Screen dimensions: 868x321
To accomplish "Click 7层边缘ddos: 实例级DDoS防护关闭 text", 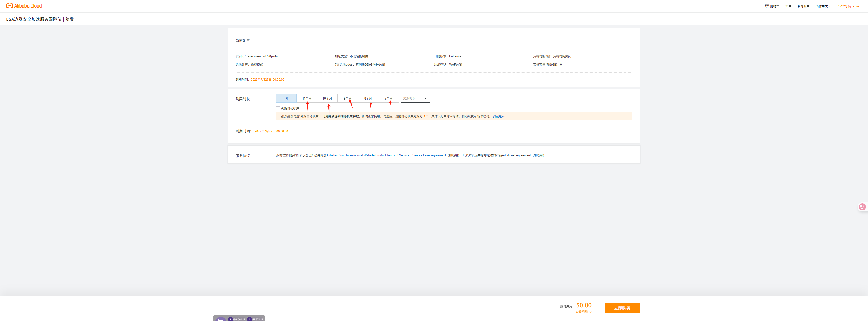I will click(x=360, y=65).
